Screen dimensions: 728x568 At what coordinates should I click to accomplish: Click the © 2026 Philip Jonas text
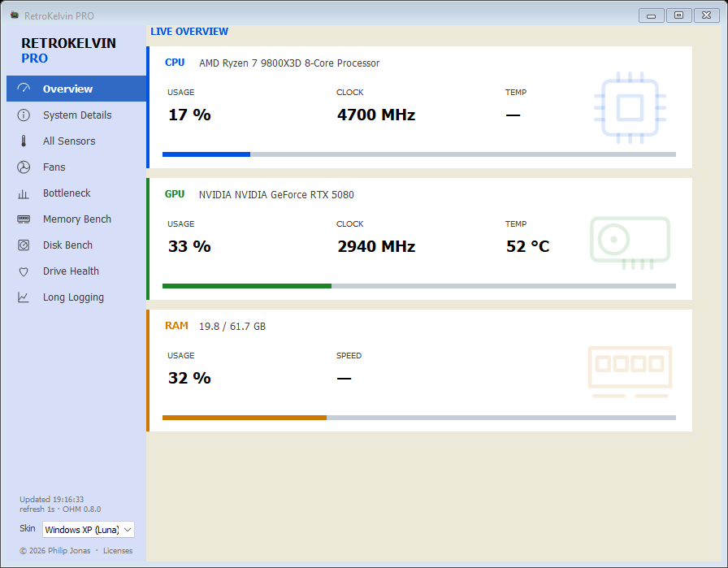tap(54, 550)
